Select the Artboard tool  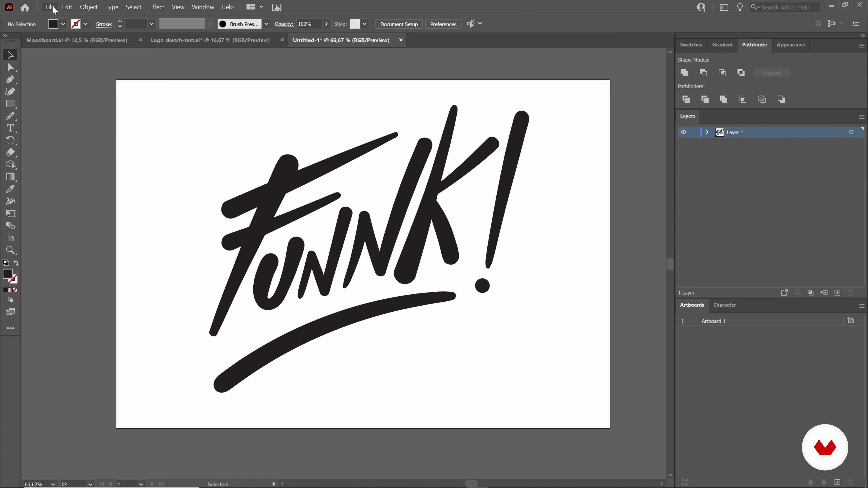point(10,238)
